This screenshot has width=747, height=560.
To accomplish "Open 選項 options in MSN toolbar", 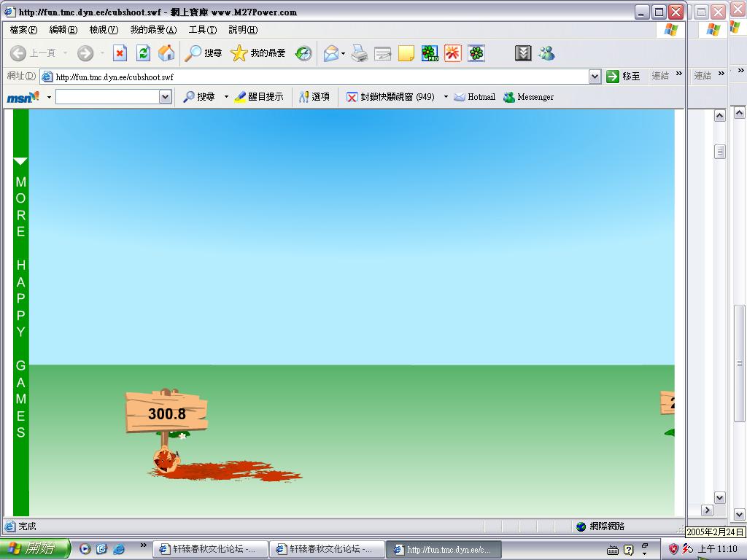I will point(314,97).
